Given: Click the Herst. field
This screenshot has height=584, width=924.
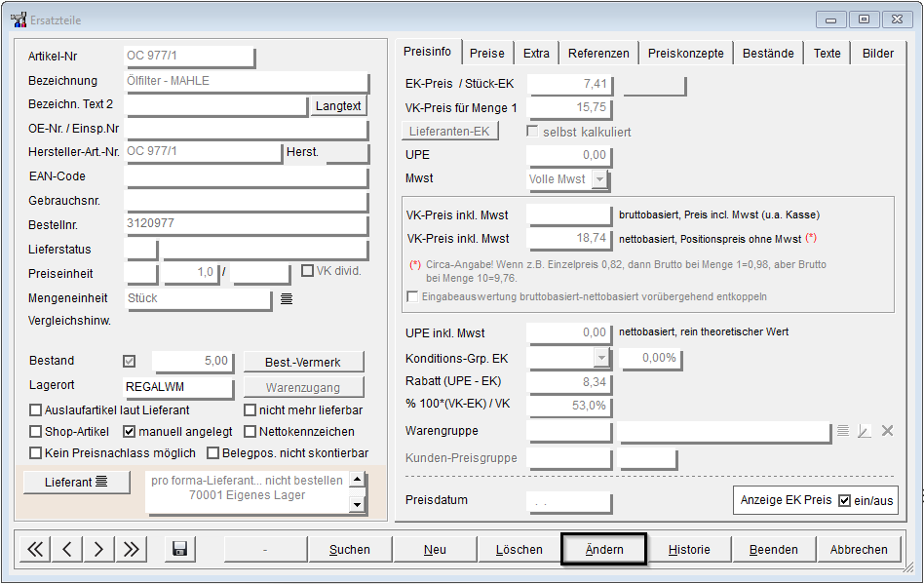Looking at the screenshot, I should pyautogui.click(x=348, y=153).
